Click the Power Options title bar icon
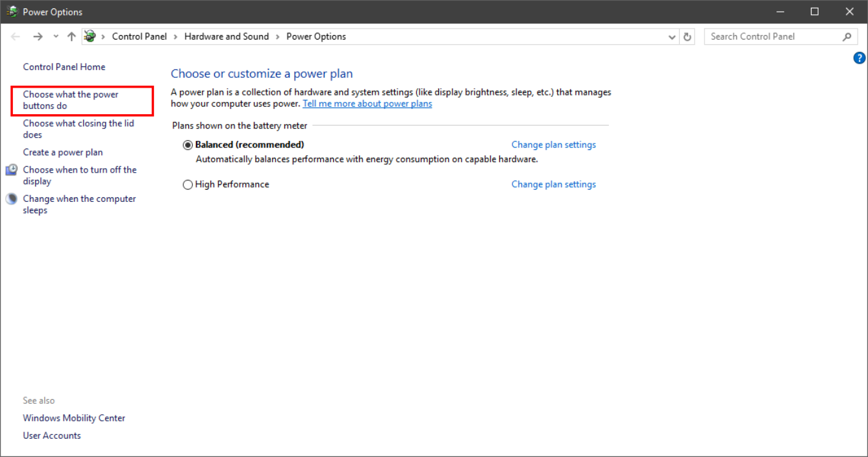 12,12
